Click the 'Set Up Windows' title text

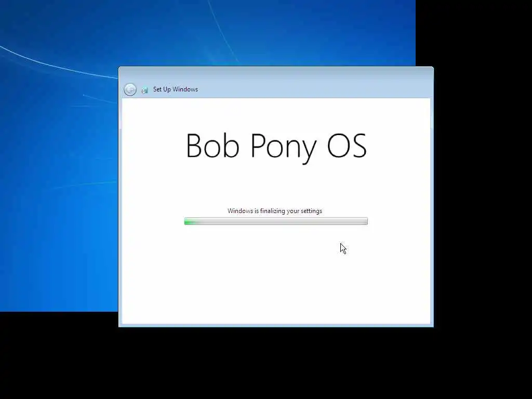coord(176,89)
